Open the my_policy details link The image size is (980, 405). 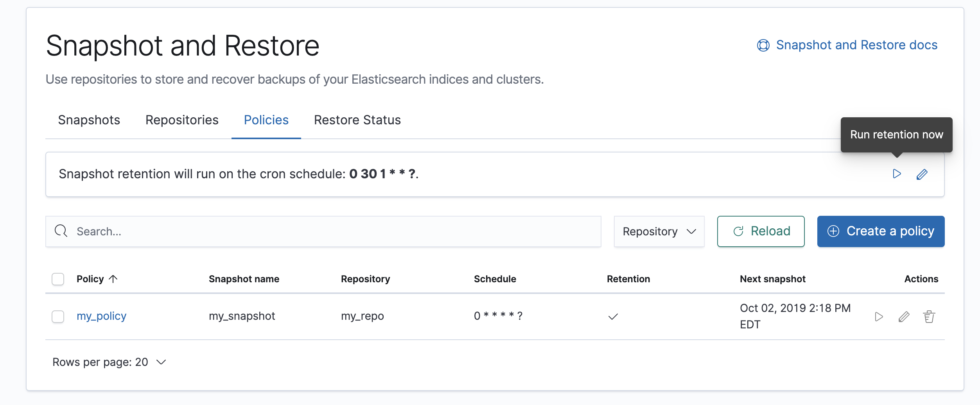tap(101, 316)
